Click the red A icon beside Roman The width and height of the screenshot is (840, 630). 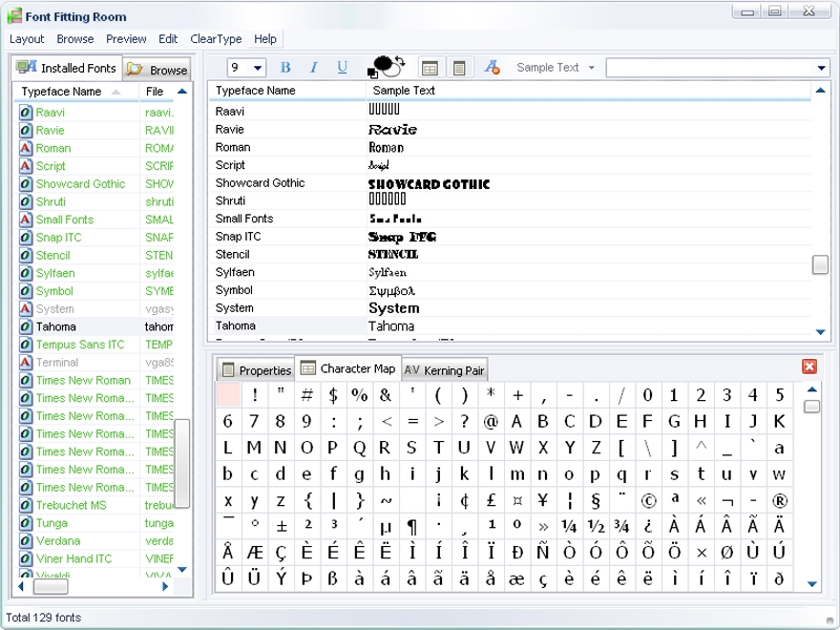click(x=25, y=148)
